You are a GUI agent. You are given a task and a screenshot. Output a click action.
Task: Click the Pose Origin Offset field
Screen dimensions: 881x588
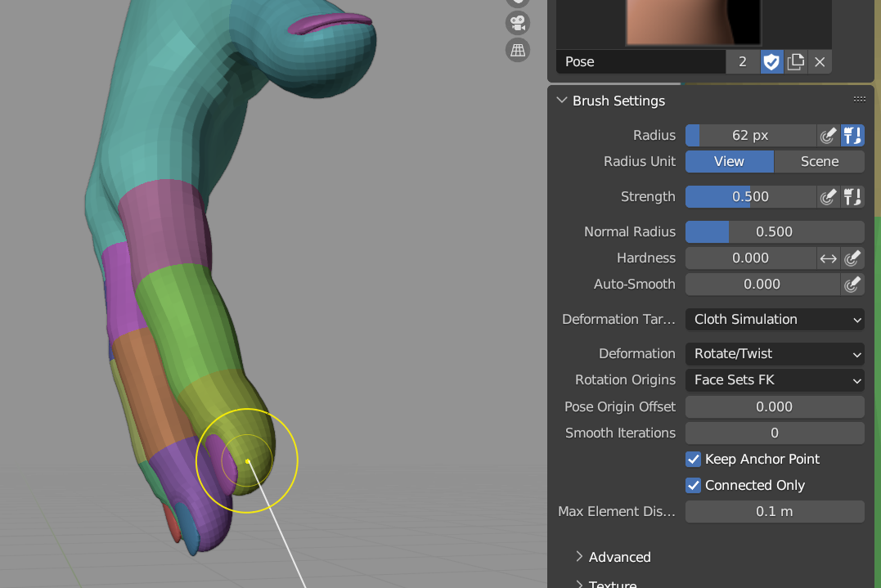pyautogui.click(x=775, y=406)
